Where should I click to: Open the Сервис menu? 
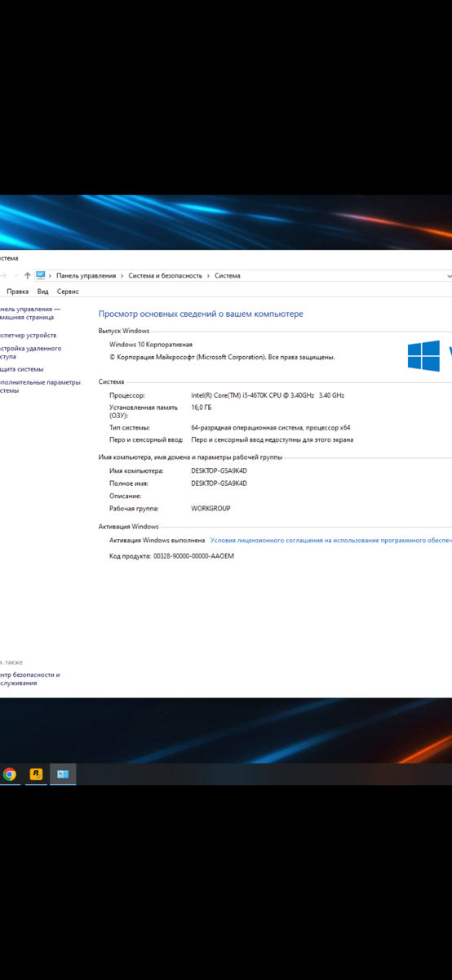coord(68,292)
